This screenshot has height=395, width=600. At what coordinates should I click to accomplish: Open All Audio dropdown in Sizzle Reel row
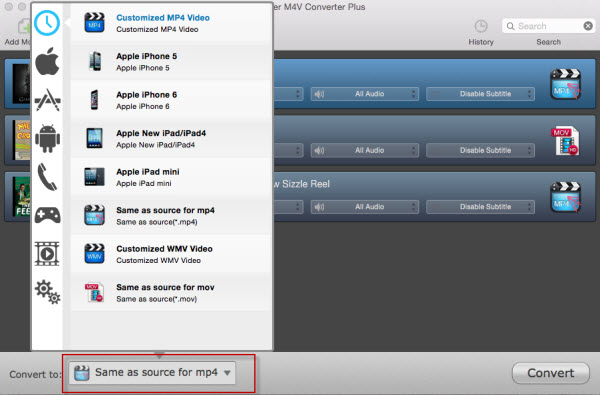(365, 207)
